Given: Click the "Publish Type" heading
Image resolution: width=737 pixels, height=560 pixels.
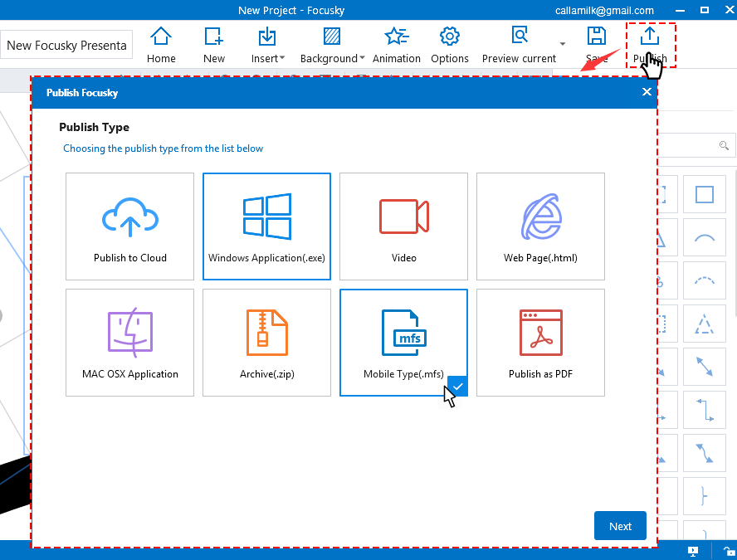Looking at the screenshot, I should [94, 127].
